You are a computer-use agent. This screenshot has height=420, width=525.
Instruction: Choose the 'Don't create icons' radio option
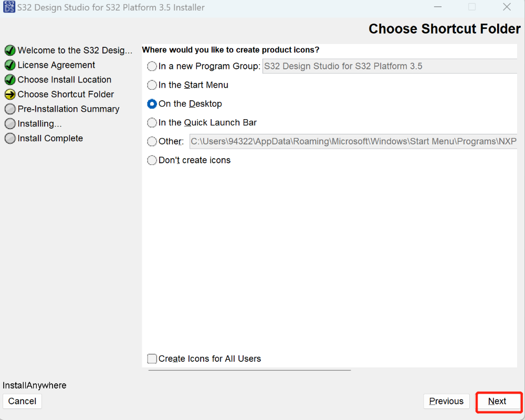point(152,160)
